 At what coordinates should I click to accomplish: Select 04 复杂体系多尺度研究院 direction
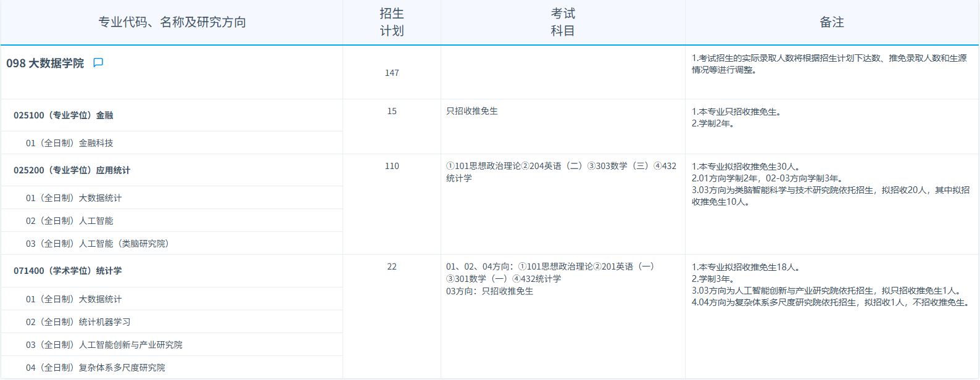click(95, 368)
